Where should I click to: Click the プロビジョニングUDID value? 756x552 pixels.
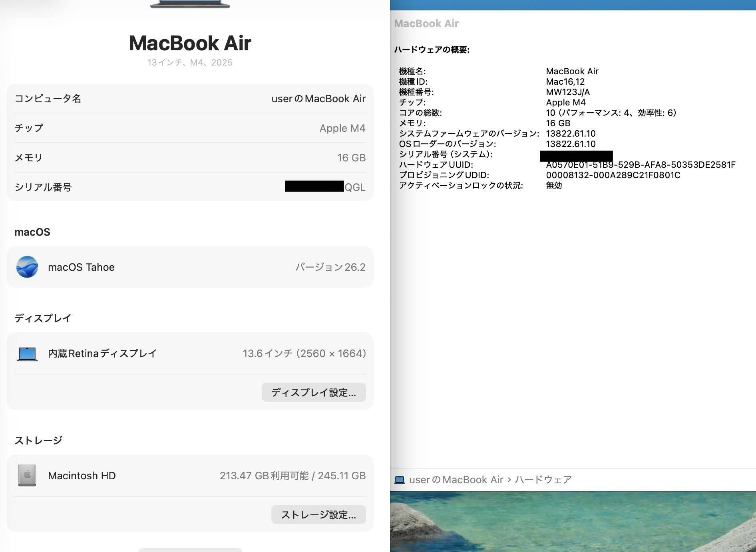[x=613, y=175]
